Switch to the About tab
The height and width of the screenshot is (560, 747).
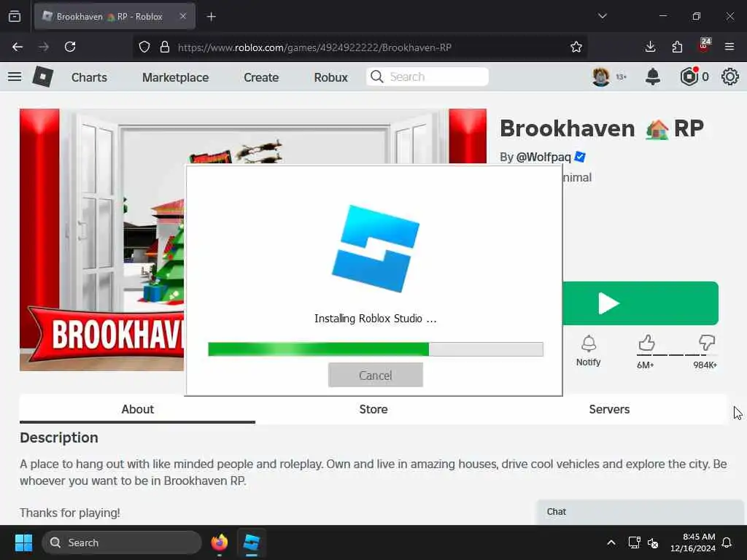click(137, 409)
